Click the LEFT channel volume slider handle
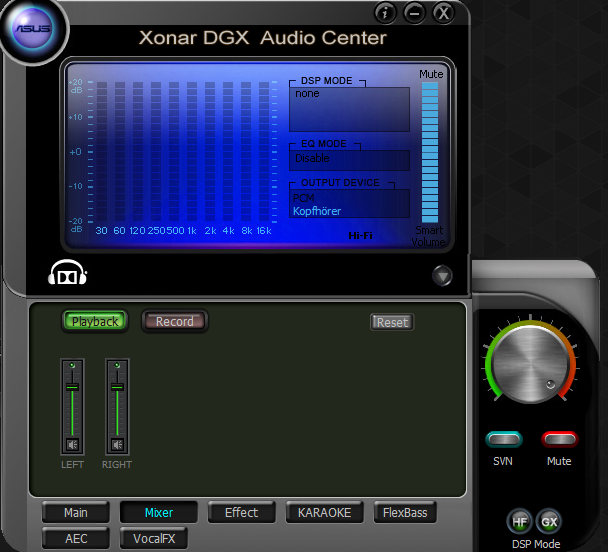 click(72, 386)
